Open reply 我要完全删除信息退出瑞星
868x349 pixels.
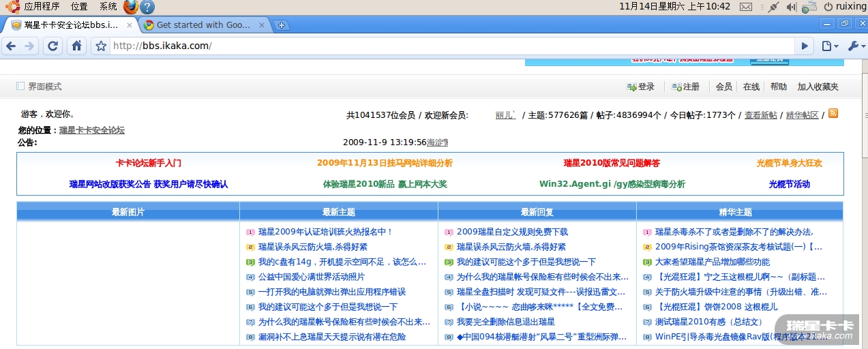coord(506,322)
